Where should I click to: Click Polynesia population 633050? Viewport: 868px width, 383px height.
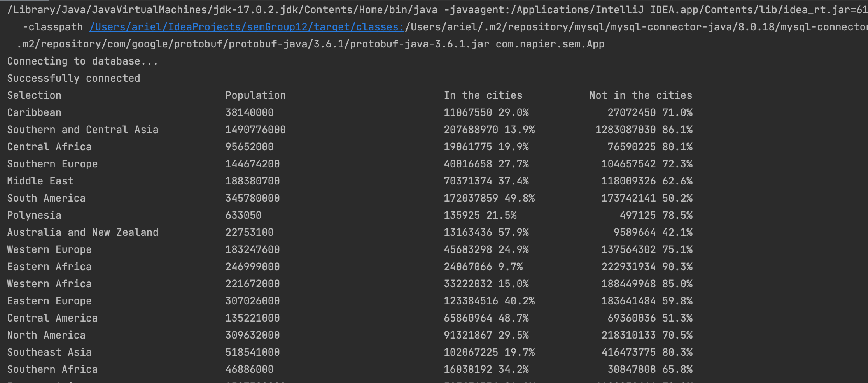click(243, 215)
